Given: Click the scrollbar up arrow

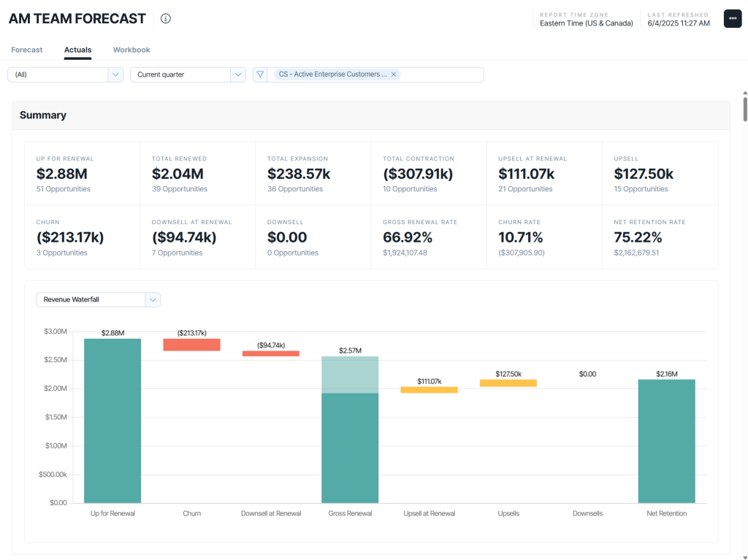Looking at the screenshot, I should coord(743,93).
